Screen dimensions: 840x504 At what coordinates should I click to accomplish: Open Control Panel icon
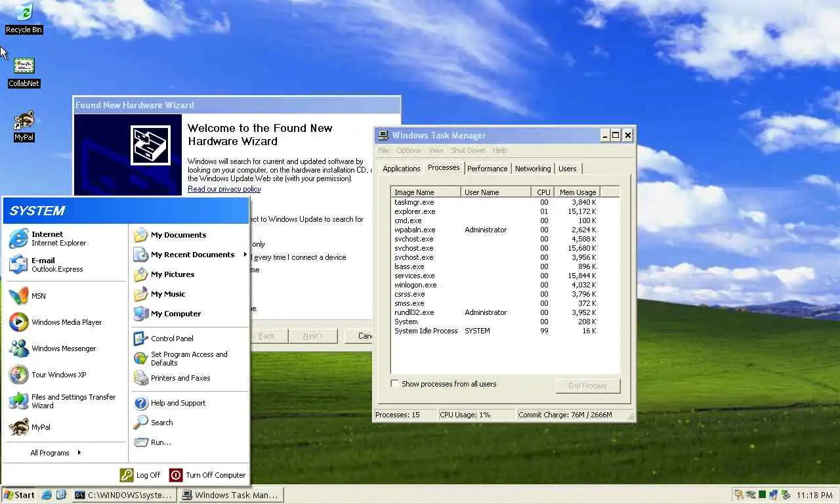[140, 339]
